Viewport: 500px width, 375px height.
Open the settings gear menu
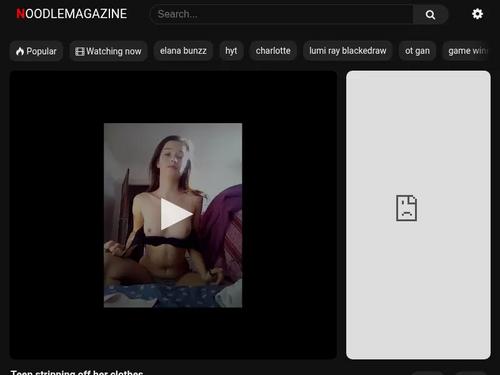point(477,14)
